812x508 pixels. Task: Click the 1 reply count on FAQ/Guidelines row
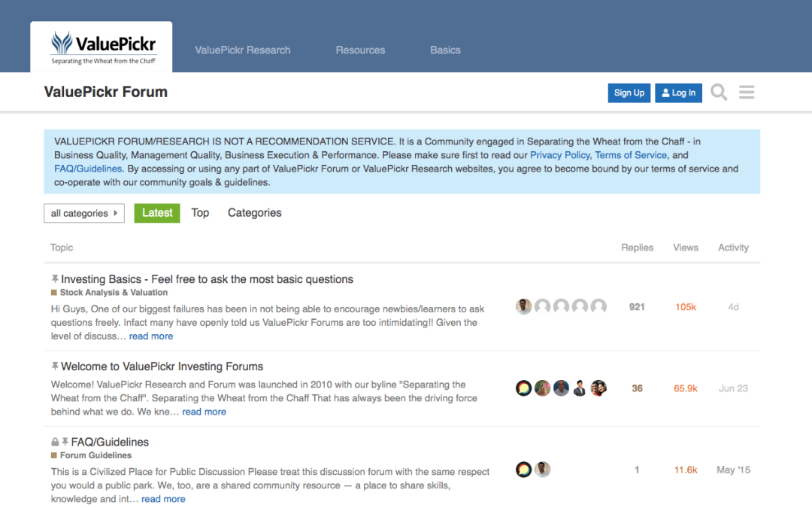pos(637,470)
